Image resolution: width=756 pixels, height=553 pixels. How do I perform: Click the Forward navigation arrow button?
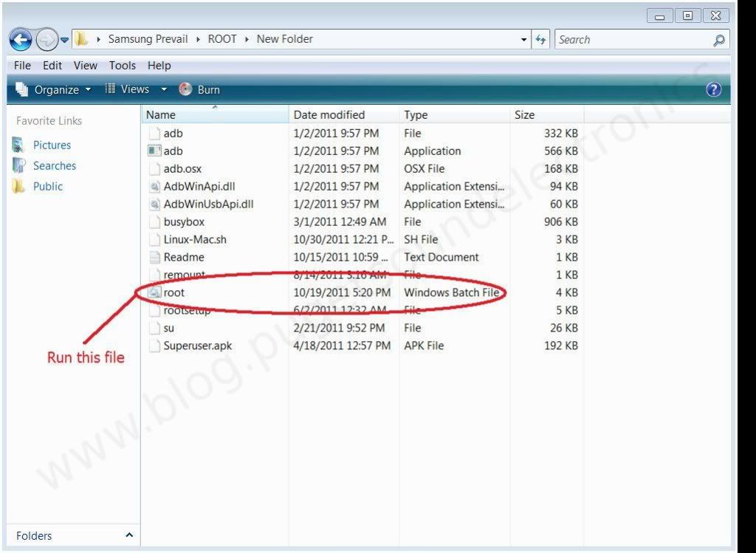click(47, 40)
